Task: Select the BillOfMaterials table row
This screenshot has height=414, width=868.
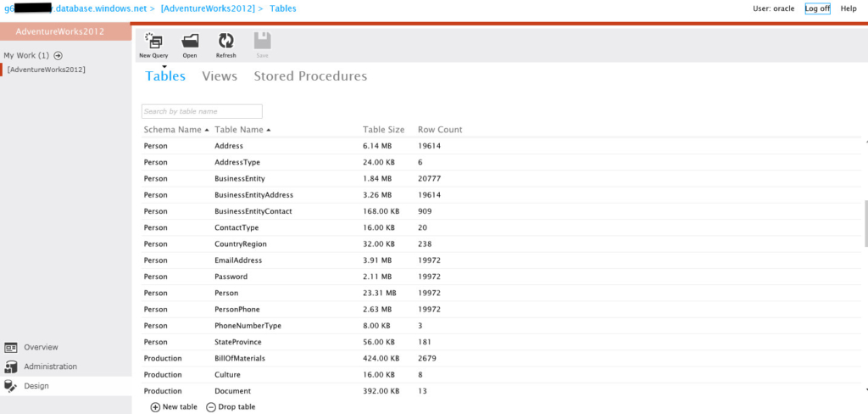Action: click(x=502, y=359)
